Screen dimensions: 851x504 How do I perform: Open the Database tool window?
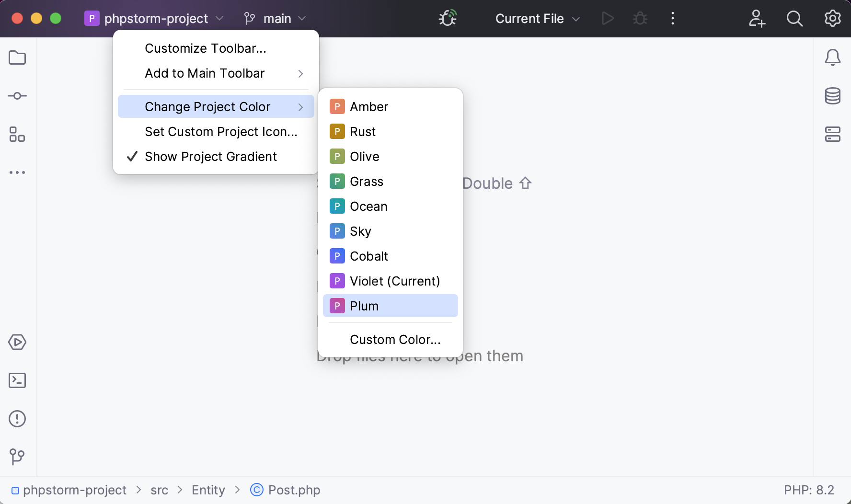(x=833, y=96)
